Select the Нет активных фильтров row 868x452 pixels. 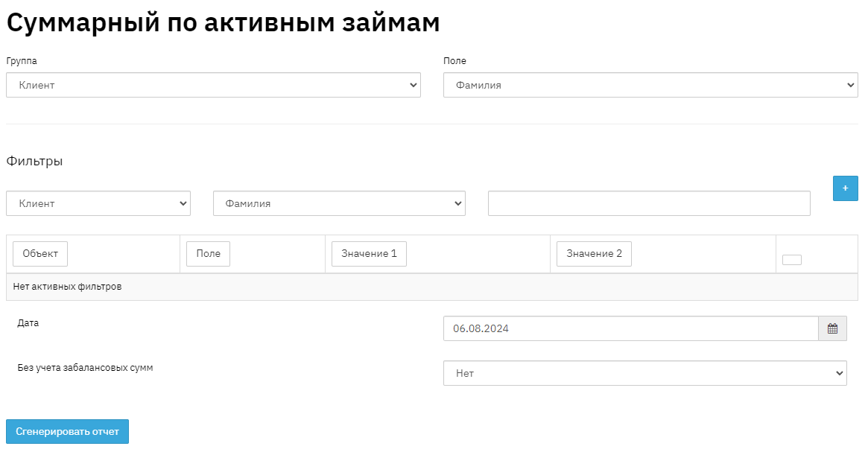431,287
